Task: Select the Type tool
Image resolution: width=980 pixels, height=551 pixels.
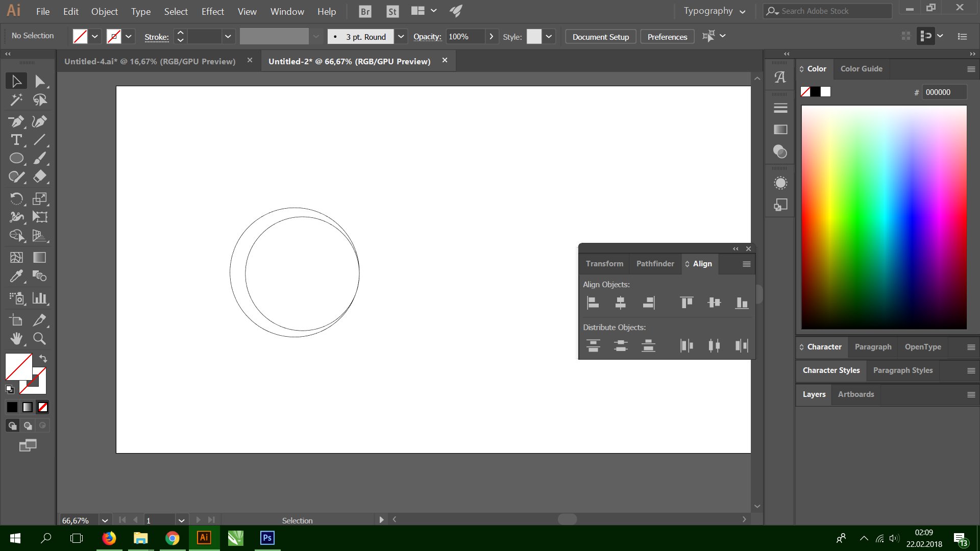Action: [16, 140]
